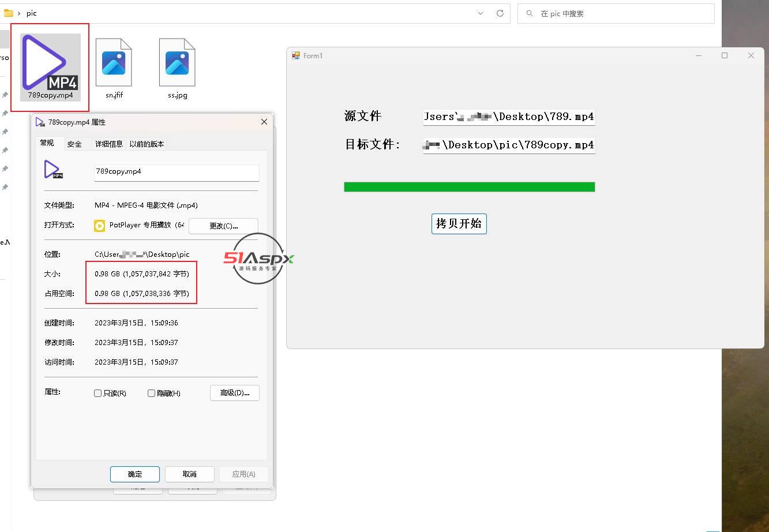The height and width of the screenshot is (532, 769).
Task: Click the 应用(A) apply button
Action: coord(243,474)
